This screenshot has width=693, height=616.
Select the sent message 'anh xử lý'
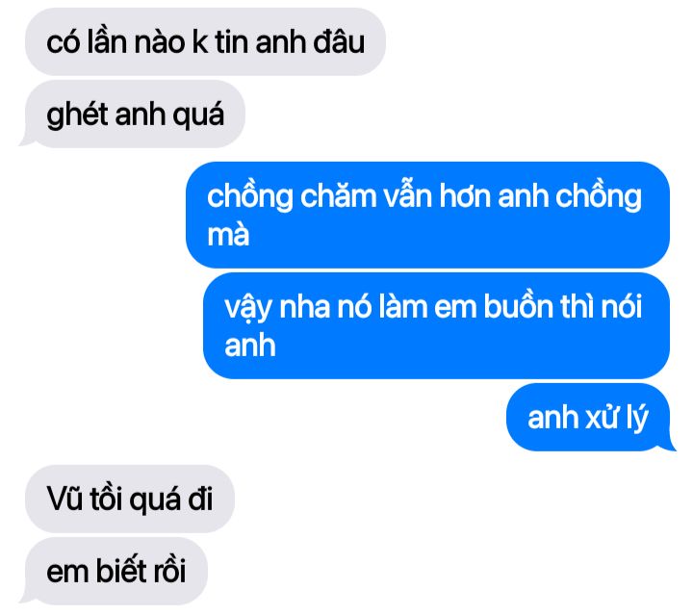click(588, 417)
